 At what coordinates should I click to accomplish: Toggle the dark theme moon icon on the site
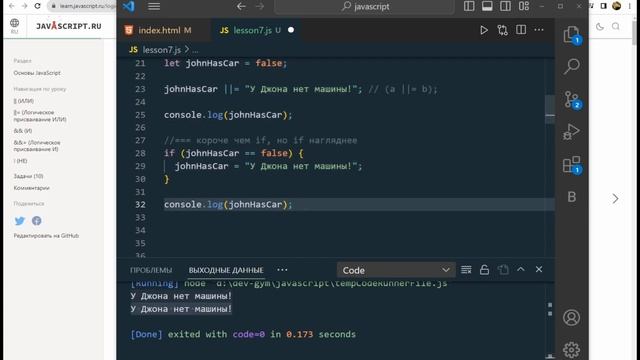[x=600, y=27]
